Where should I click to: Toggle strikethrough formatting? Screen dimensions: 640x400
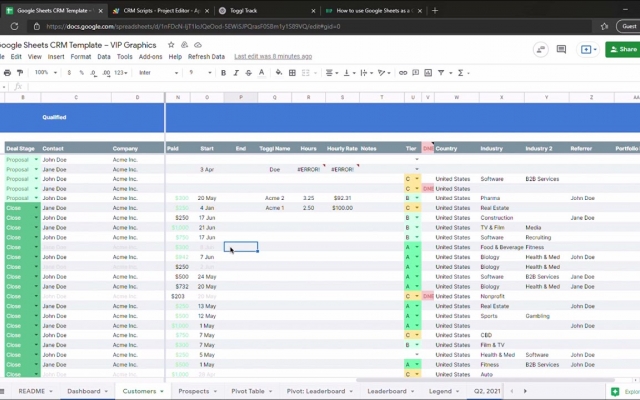coord(249,73)
